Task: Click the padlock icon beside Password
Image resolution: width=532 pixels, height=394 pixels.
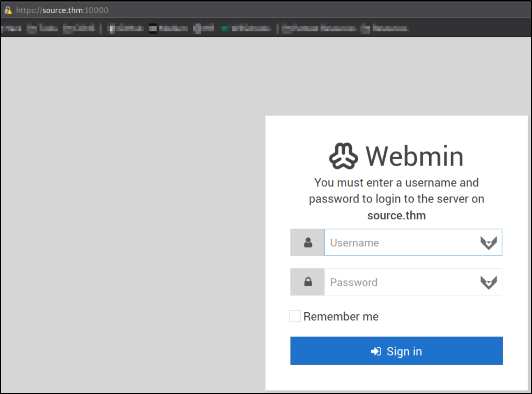Action: pos(308,282)
